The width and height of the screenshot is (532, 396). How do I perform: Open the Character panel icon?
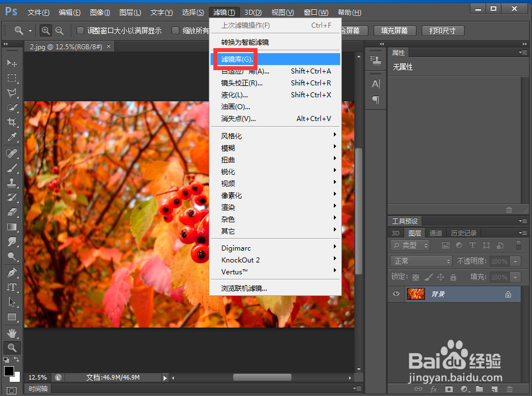click(376, 84)
